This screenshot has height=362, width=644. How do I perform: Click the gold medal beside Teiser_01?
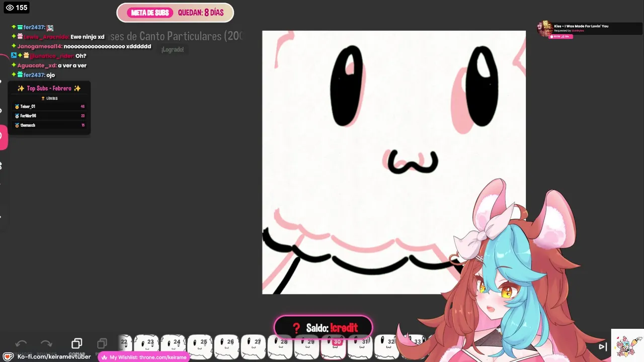(17, 107)
